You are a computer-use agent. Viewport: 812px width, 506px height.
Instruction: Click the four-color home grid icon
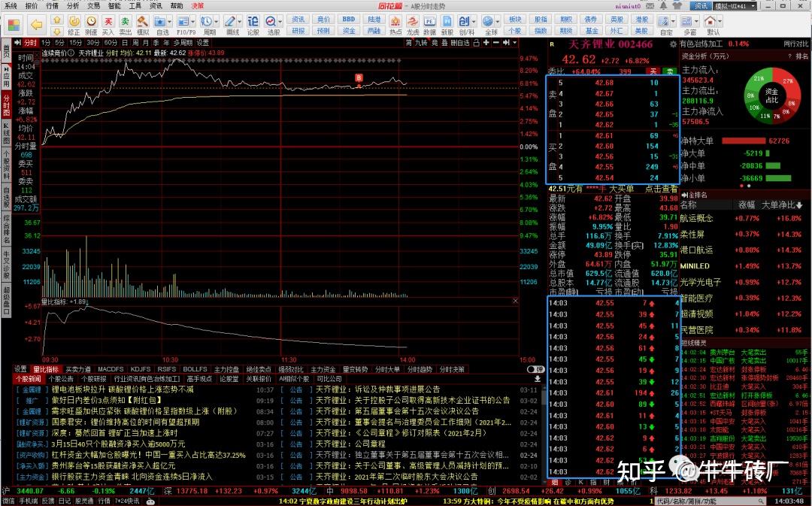[14, 25]
